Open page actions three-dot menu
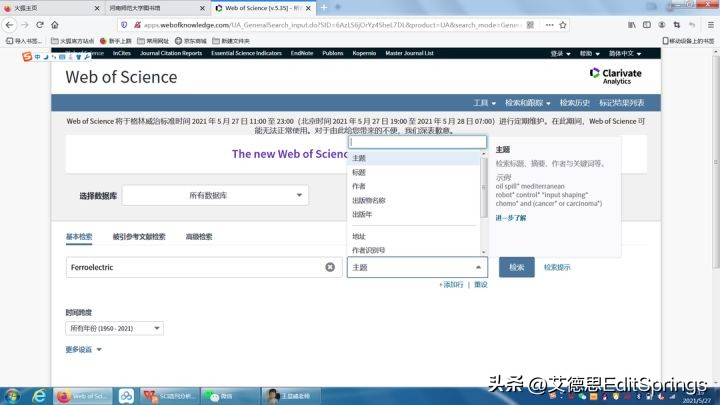 (549, 25)
